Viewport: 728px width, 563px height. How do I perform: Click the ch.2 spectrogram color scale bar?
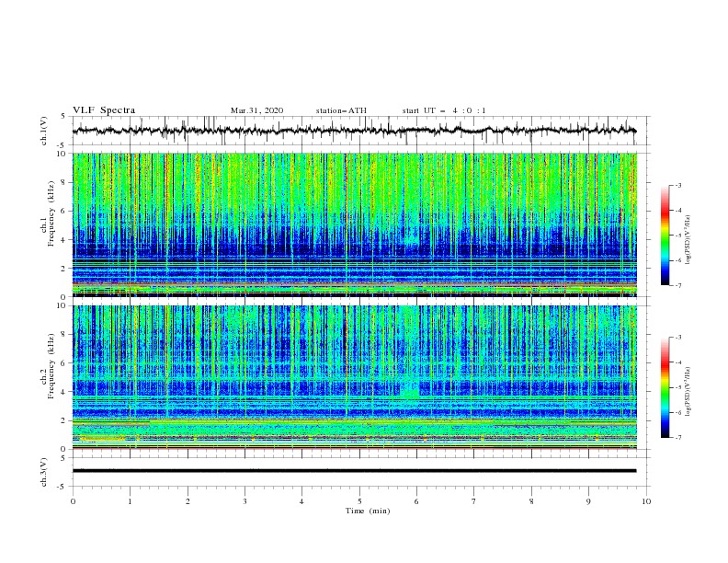click(665, 387)
